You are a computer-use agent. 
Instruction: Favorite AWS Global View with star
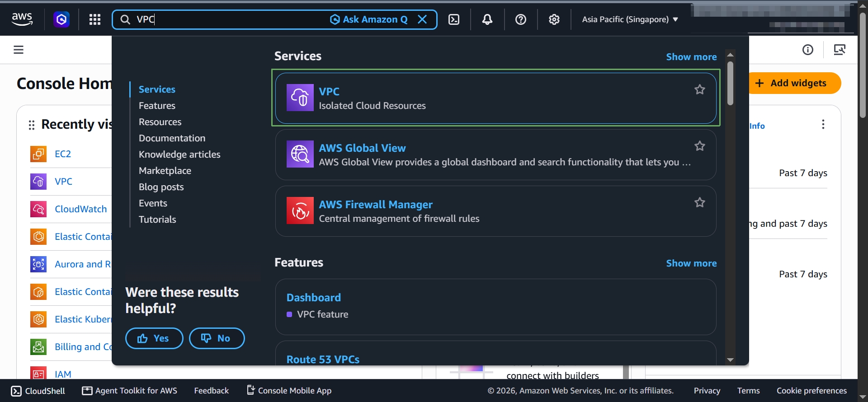[x=700, y=146]
